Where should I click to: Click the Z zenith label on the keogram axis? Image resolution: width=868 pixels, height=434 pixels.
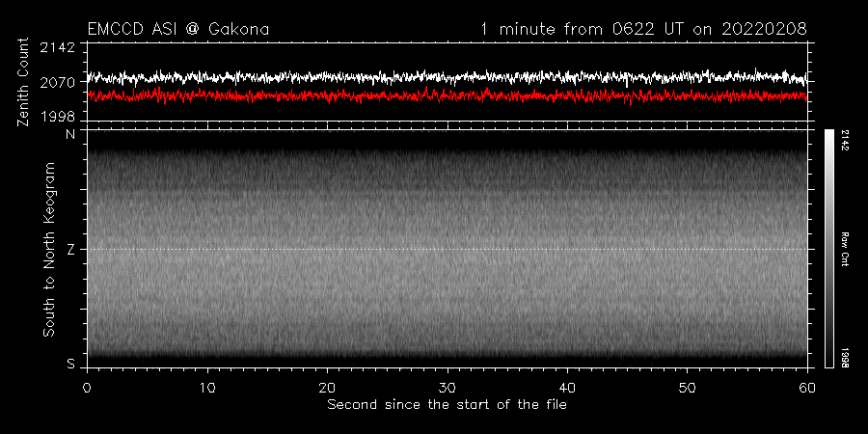pos(70,250)
